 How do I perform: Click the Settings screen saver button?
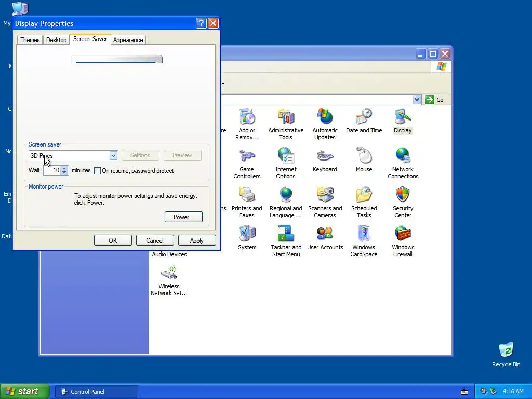pos(140,155)
